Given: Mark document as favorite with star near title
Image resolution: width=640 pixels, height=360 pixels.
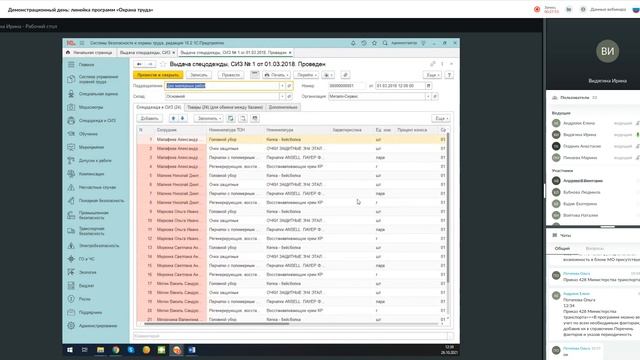Looking at the screenshot, I should pos(163,64).
